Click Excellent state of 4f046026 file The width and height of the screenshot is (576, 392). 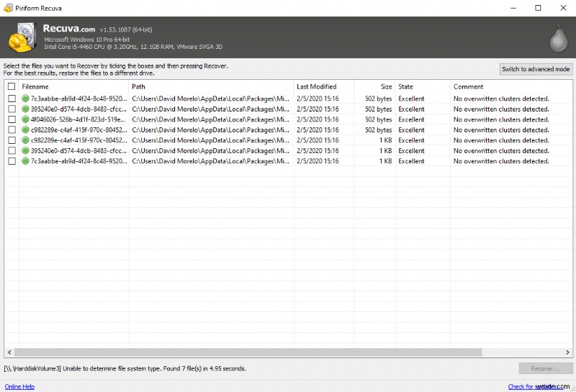411,119
